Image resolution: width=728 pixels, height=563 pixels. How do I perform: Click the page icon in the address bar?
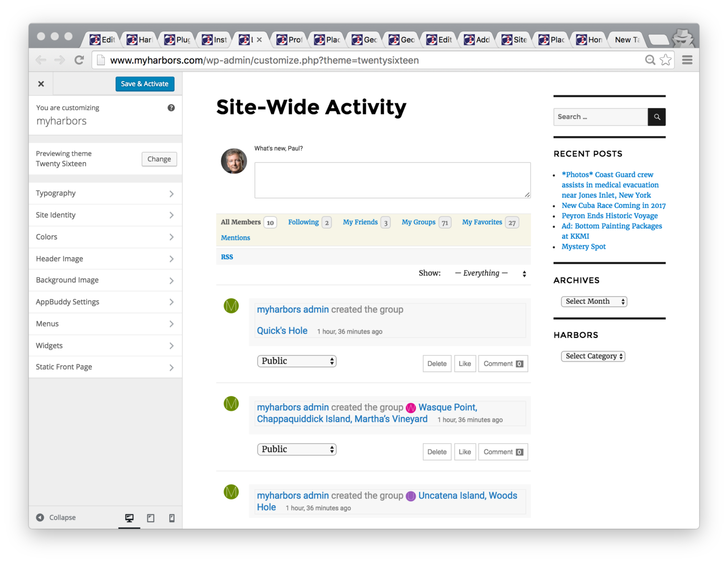pos(100,60)
